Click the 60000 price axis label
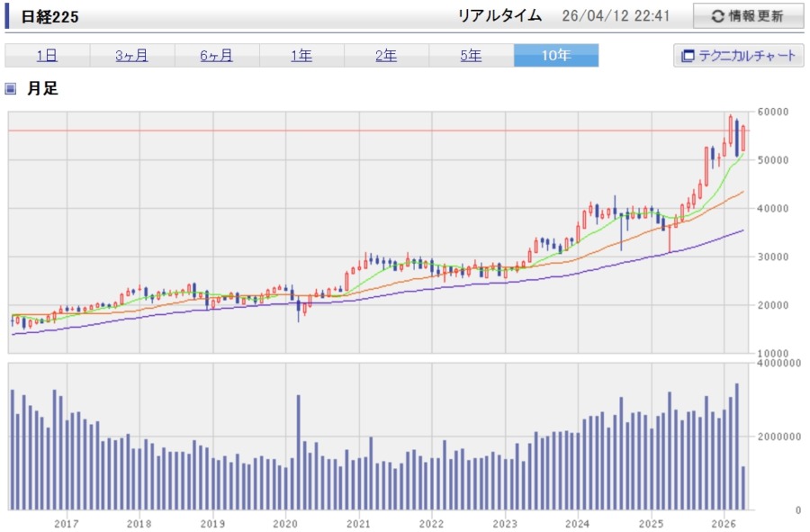This screenshot has height=532, width=810. [x=775, y=112]
